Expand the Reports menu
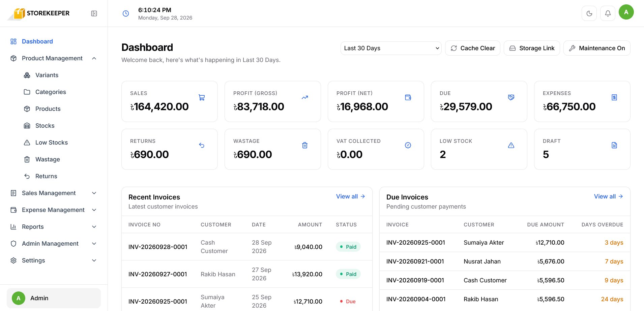Image resolution: width=644 pixels, height=311 pixels. pos(54,227)
